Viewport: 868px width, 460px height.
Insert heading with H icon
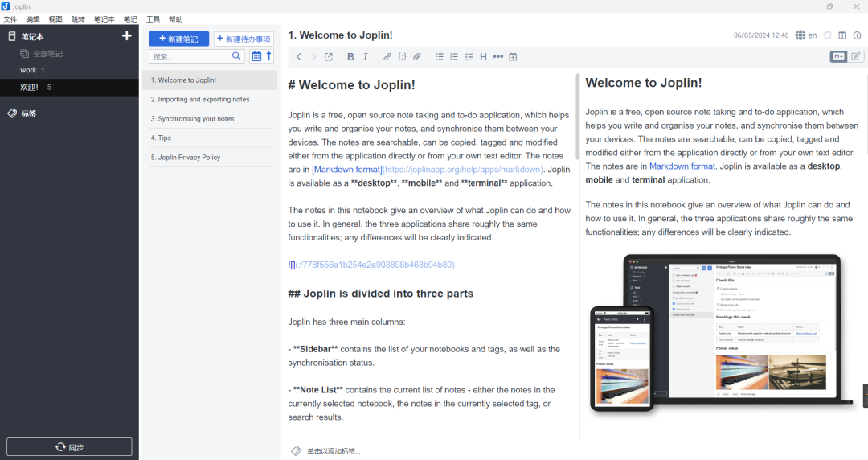pos(483,56)
